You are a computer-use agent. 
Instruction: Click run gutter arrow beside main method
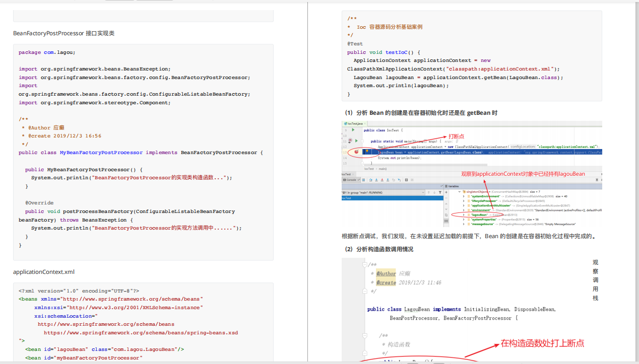click(356, 141)
